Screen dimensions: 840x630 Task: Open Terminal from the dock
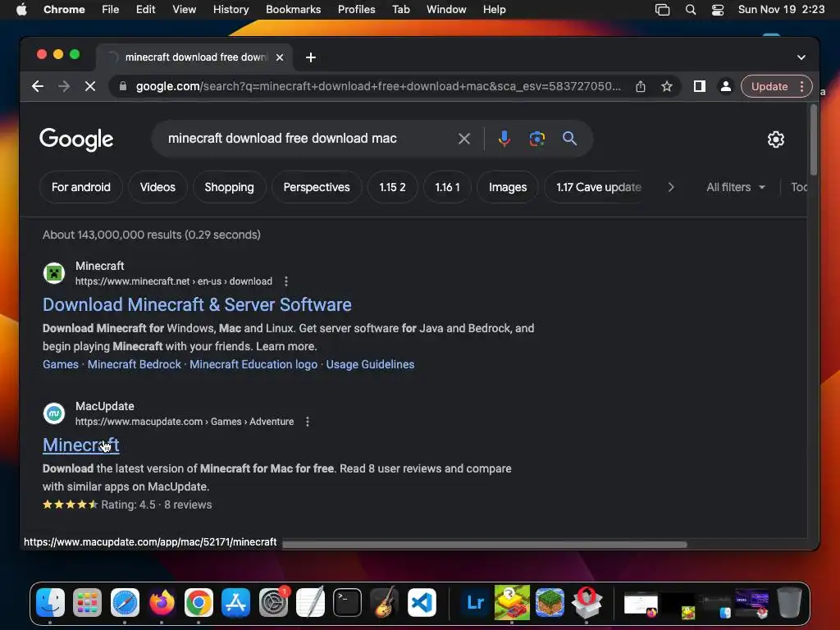click(x=347, y=602)
